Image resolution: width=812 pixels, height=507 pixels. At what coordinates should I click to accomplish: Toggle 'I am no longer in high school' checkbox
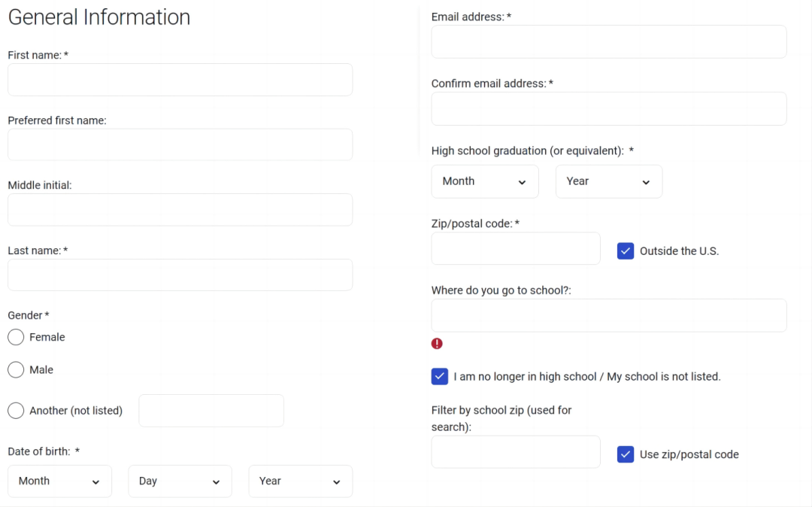(440, 376)
